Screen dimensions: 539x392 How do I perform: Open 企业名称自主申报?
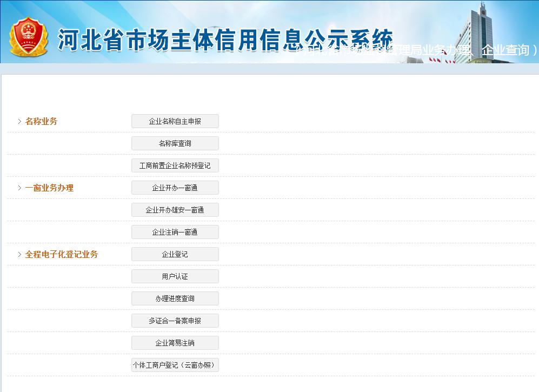175,121
